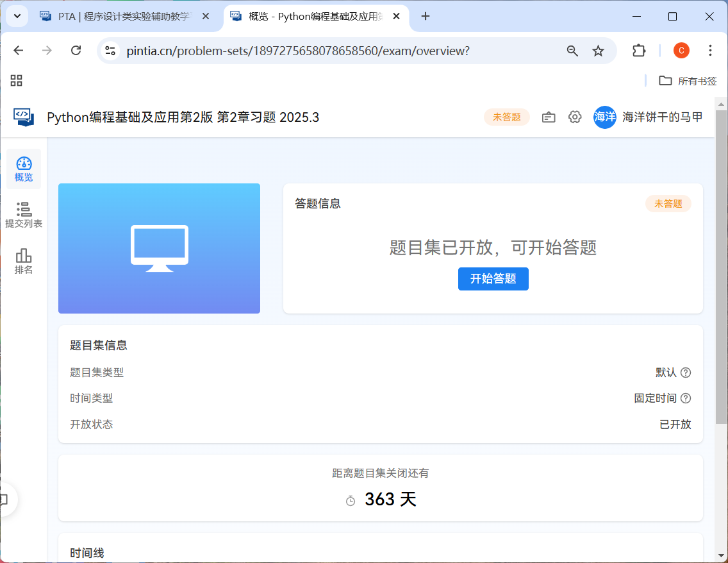
Task: Click the PTA logo in page header
Action: click(24, 117)
